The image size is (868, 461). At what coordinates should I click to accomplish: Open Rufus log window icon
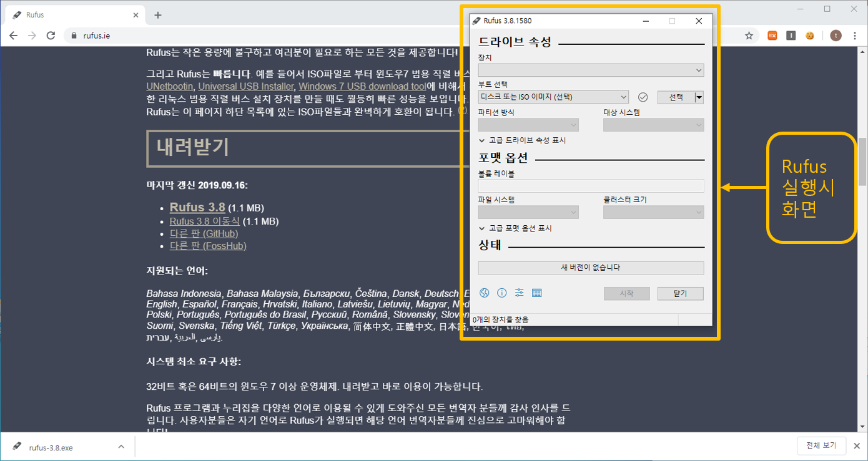[x=536, y=293]
